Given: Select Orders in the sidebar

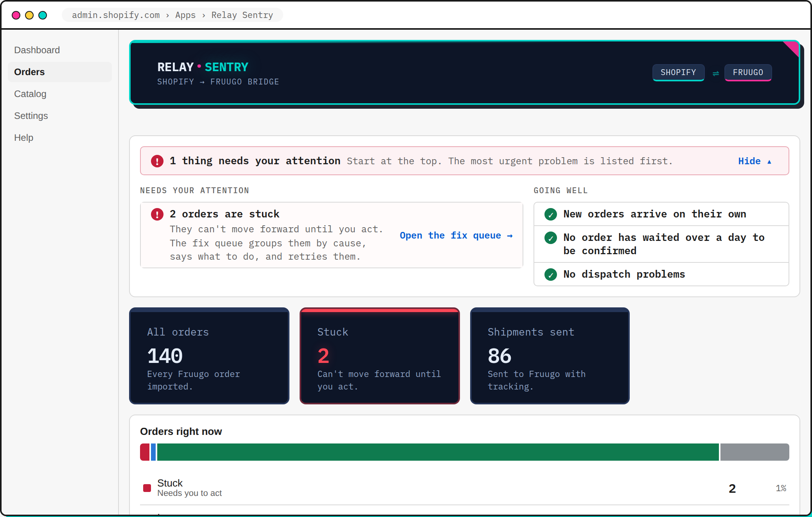Looking at the screenshot, I should [60, 72].
